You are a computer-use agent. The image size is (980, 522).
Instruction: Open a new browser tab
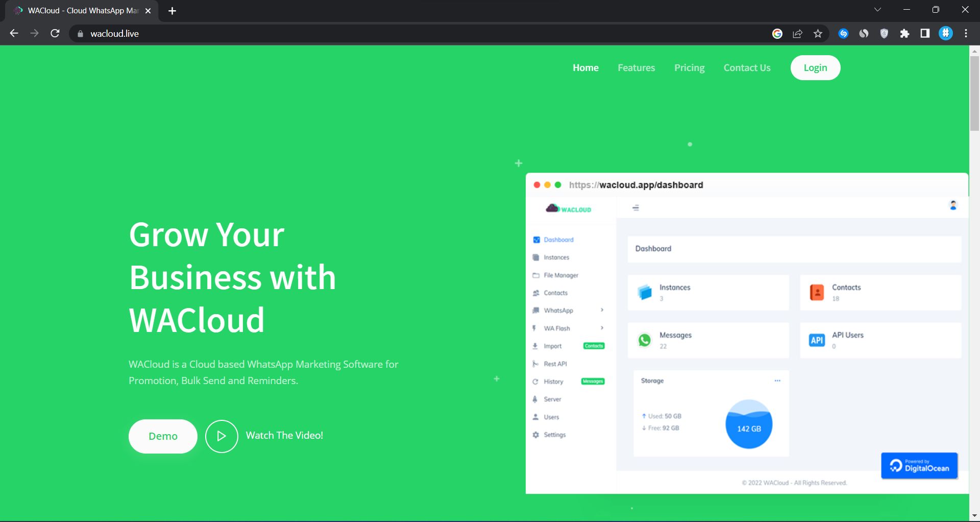[172, 11]
